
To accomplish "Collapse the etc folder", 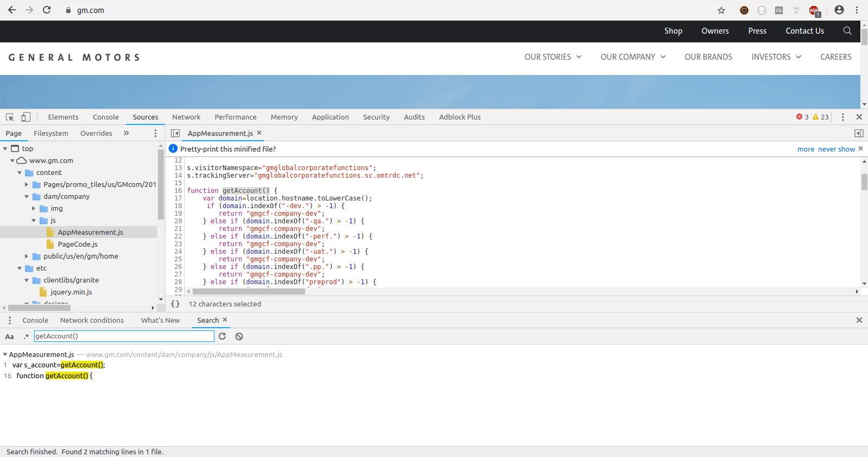I will coord(19,268).
